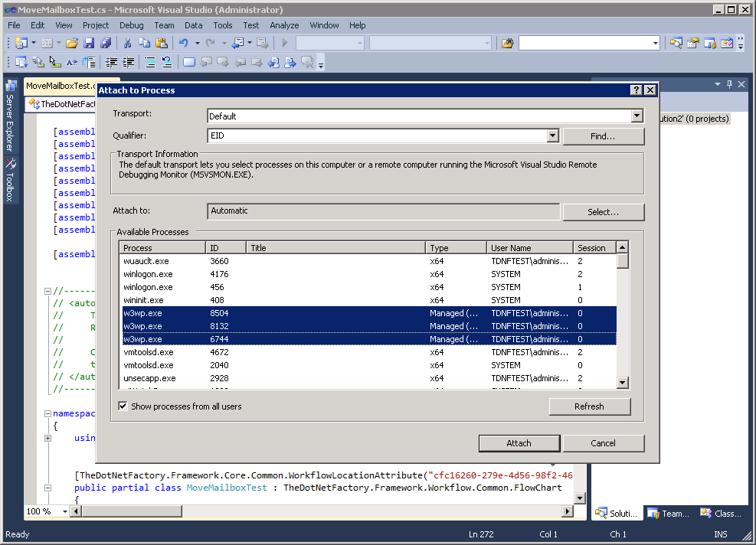Refresh the available processes list
756x545 pixels.
click(x=589, y=406)
